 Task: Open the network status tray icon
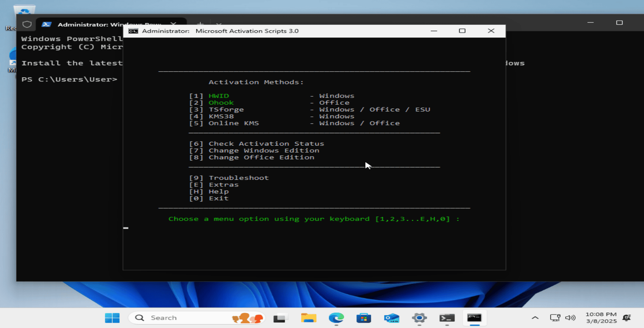pos(555,318)
